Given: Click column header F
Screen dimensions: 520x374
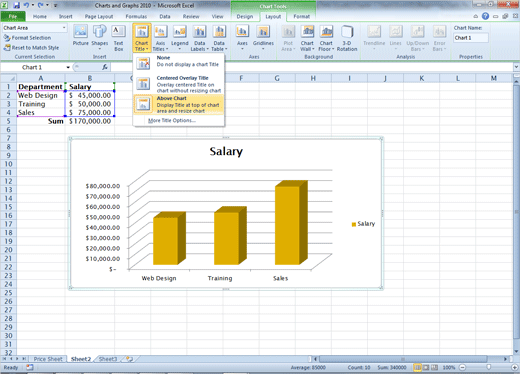Looking at the screenshot, I should pyautogui.click(x=241, y=78).
